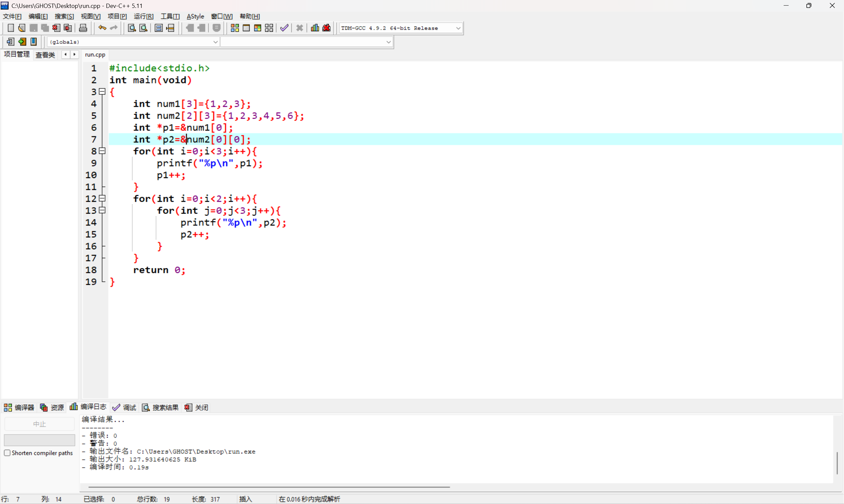
Task: Click the 中止 button
Action: 40,424
